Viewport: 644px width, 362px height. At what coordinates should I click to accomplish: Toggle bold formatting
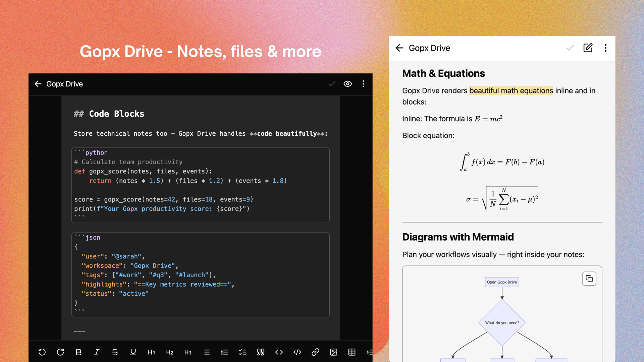click(78, 352)
